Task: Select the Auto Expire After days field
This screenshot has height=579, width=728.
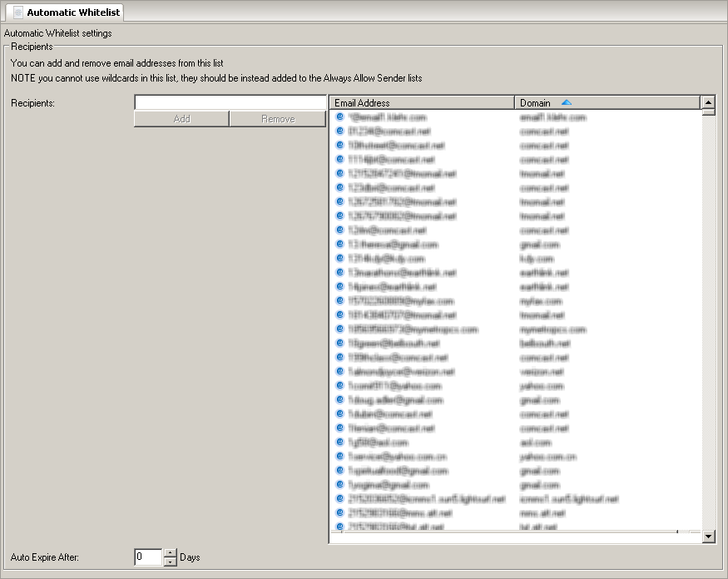Action: click(147, 557)
